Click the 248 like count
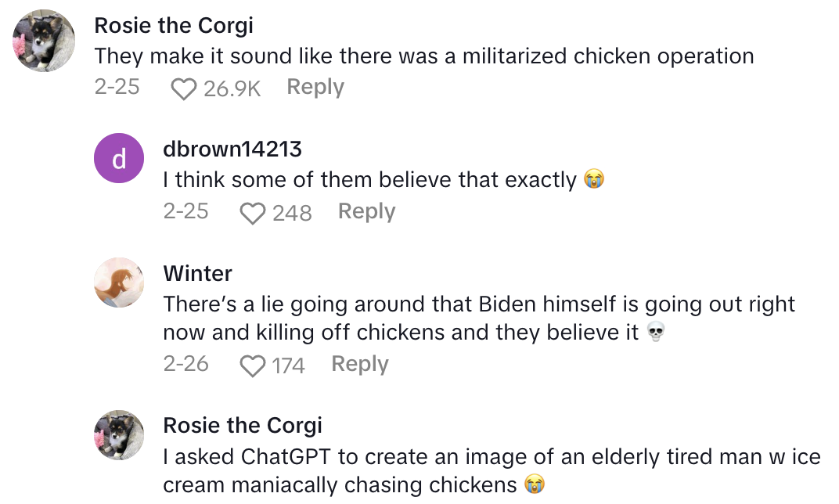This screenshot has width=839, height=504. click(x=292, y=213)
